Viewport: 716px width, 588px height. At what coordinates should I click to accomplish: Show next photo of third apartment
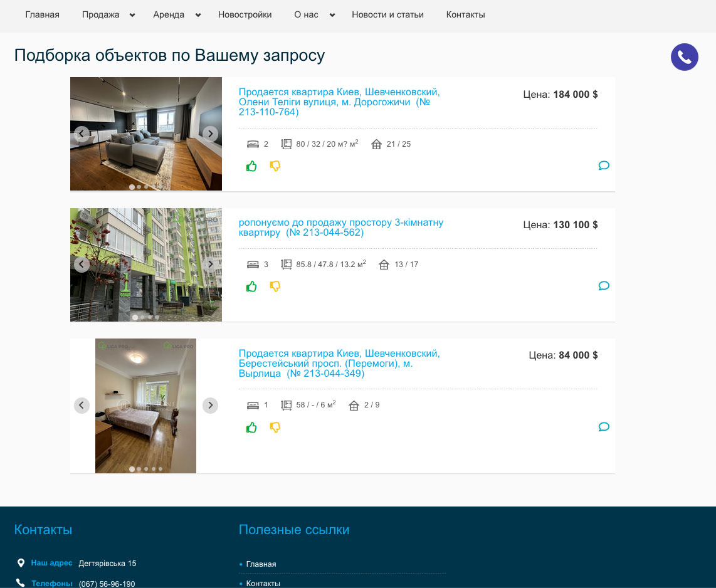click(x=210, y=406)
